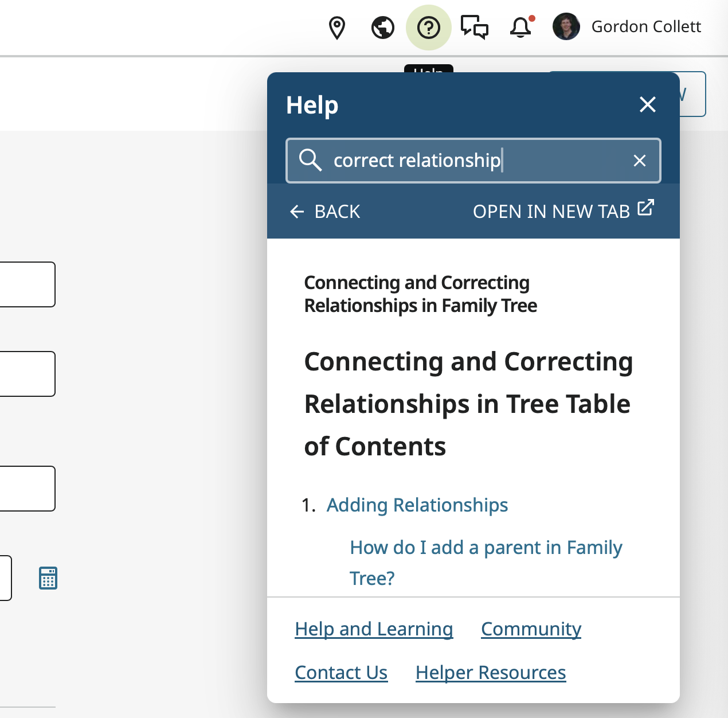Go to Help and Learning

pyautogui.click(x=374, y=629)
